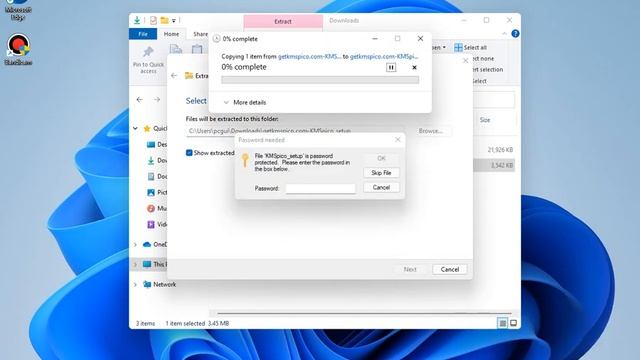
Task: Click the extraction folder path field
Action: pyautogui.click(x=296, y=131)
